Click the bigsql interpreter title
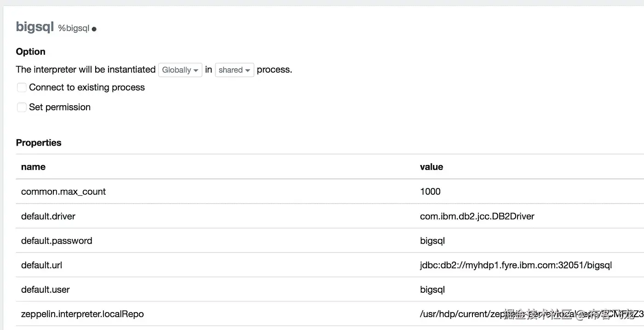Viewport: 644px width, 330px height. [35, 27]
